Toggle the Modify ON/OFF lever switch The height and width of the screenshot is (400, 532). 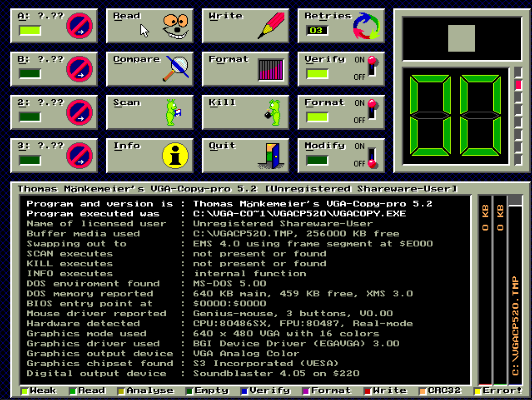(372, 158)
